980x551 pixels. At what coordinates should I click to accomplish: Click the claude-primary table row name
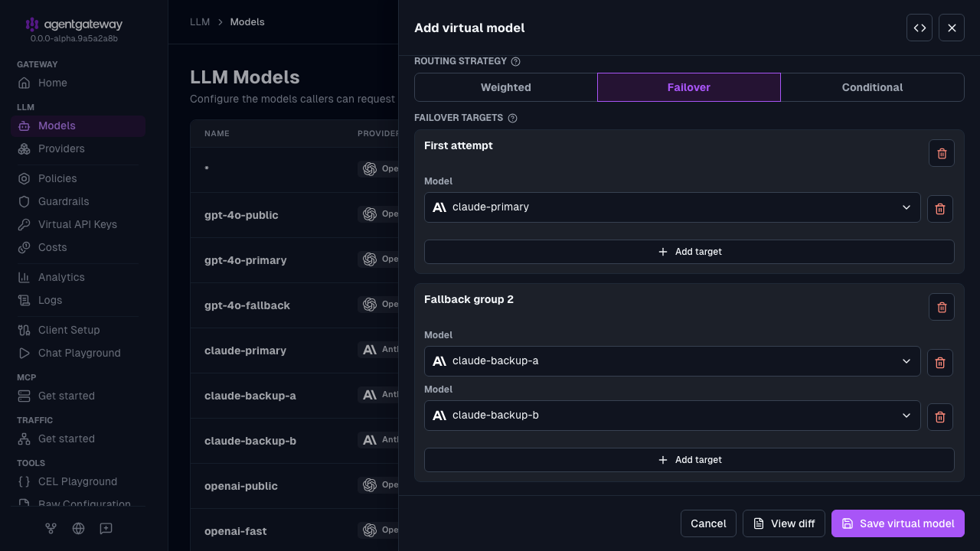point(245,350)
